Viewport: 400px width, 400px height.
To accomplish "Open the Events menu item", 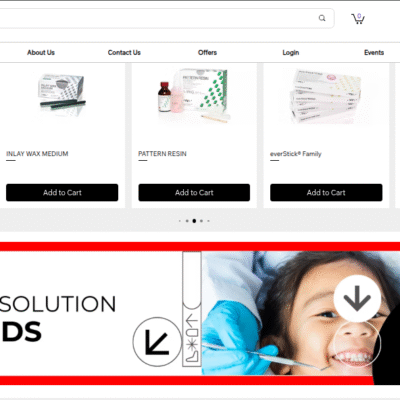I will click(x=374, y=52).
